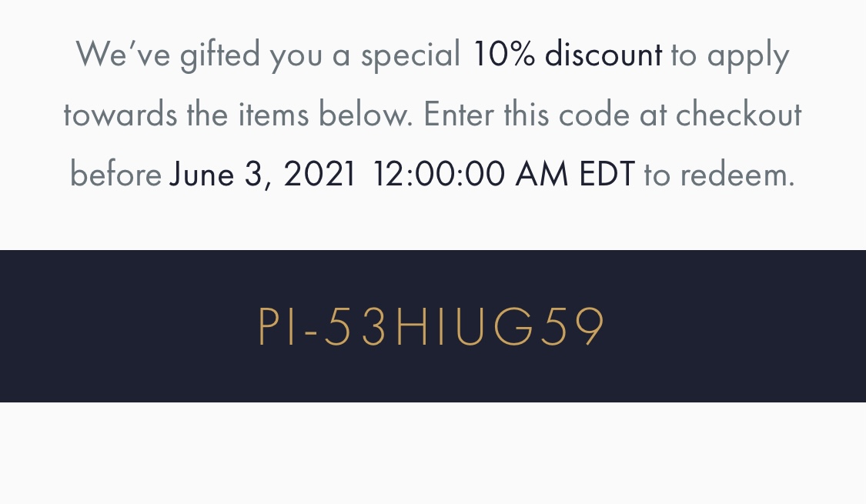Screen dimensions: 866x504
Task: Click the "to apply" text
Action: (730, 55)
